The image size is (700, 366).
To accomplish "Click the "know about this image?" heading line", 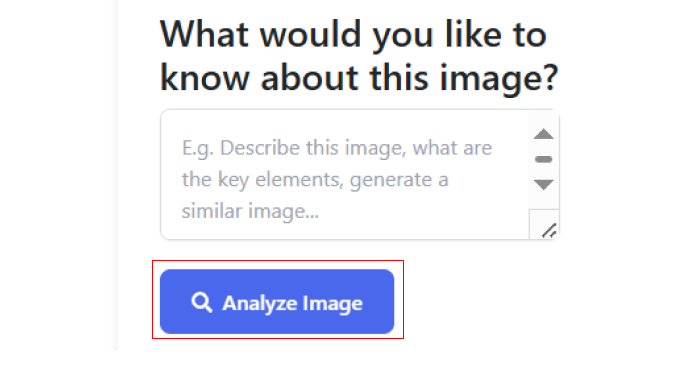I will click(x=359, y=79).
